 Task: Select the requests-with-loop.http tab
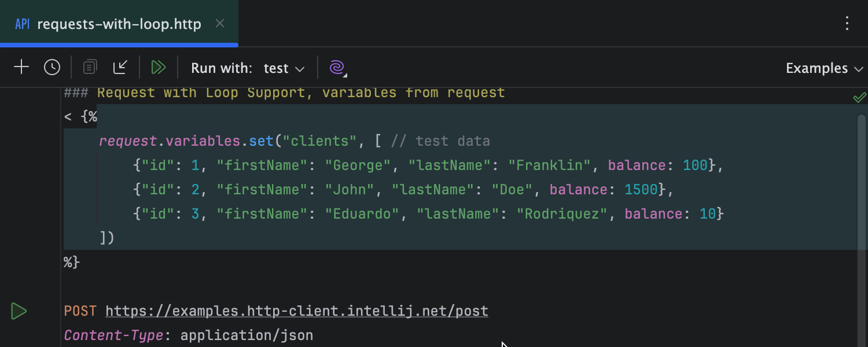coord(119,24)
